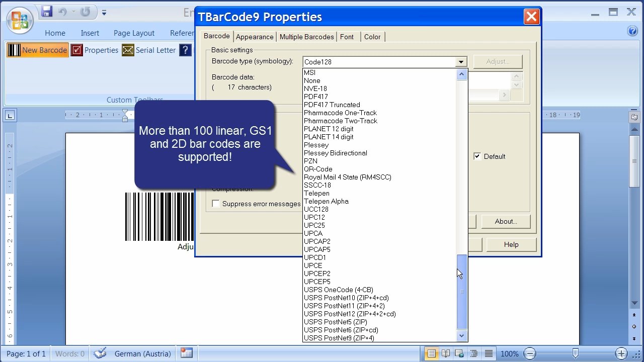Click the symbology list scroll-down arrow
This screenshot has width=644, height=362.
pyautogui.click(x=461, y=336)
